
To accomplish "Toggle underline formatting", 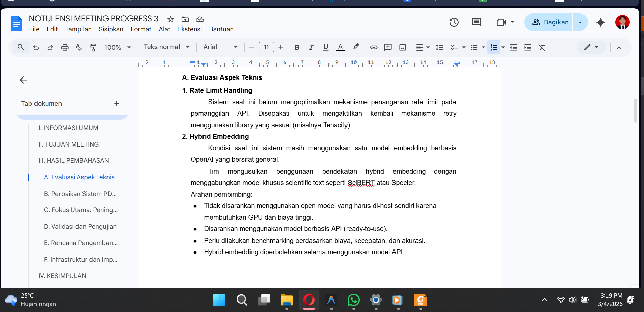I will pyautogui.click(x=326, y=47).
